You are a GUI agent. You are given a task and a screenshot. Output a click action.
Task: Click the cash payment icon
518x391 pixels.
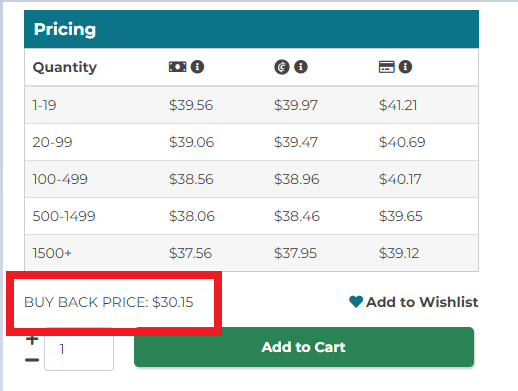click(177, 67)
